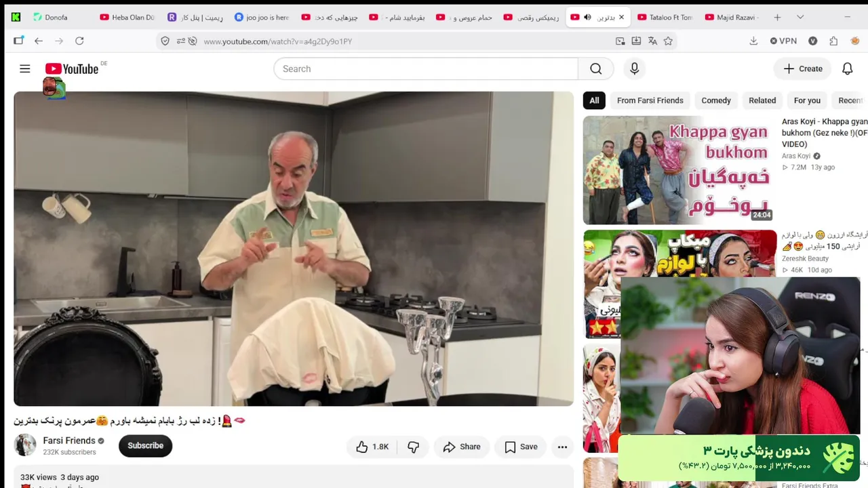This screenshot has height=488, width=868.
Task: Reload the current page
Action: point(79,41)
